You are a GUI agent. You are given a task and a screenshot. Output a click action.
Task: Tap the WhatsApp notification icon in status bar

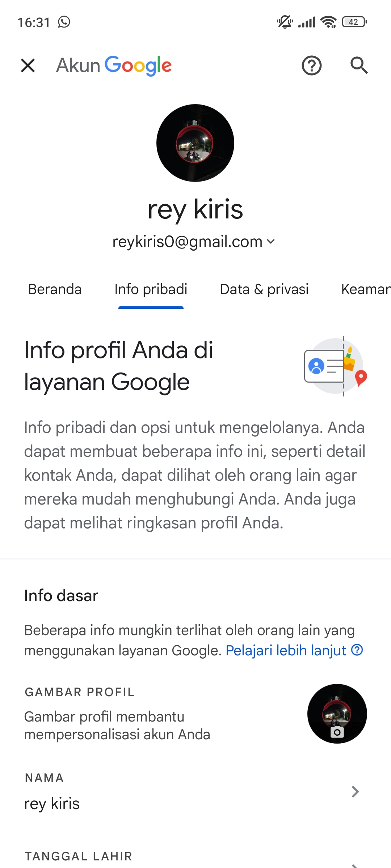64,22
